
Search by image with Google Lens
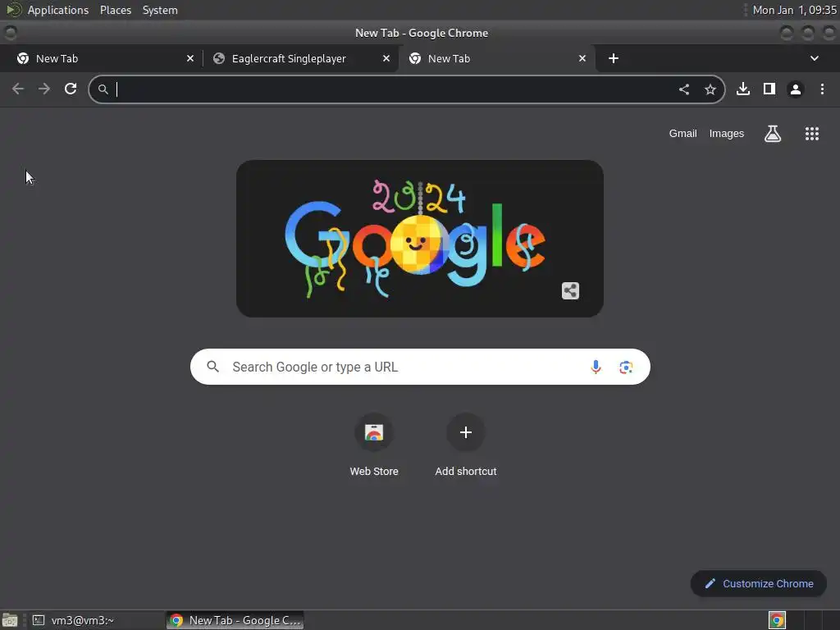tap(626, 367)
